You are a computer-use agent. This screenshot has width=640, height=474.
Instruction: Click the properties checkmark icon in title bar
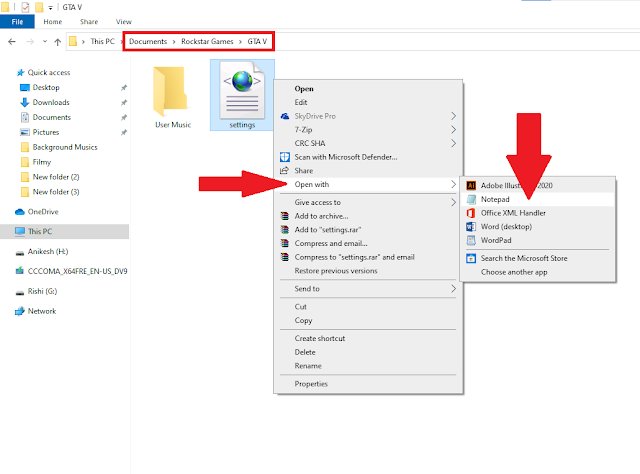[25, 7]
